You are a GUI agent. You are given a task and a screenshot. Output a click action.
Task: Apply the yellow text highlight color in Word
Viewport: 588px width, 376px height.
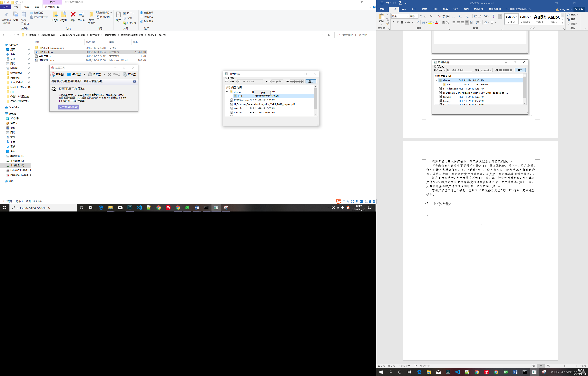click(x=430, y=22)
